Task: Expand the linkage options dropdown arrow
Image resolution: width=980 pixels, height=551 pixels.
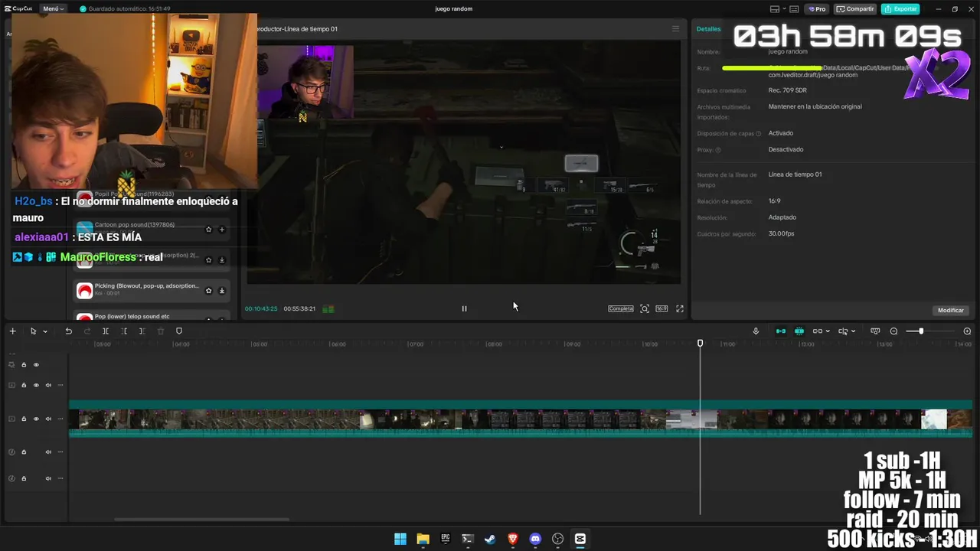Action: click(828, 331)
